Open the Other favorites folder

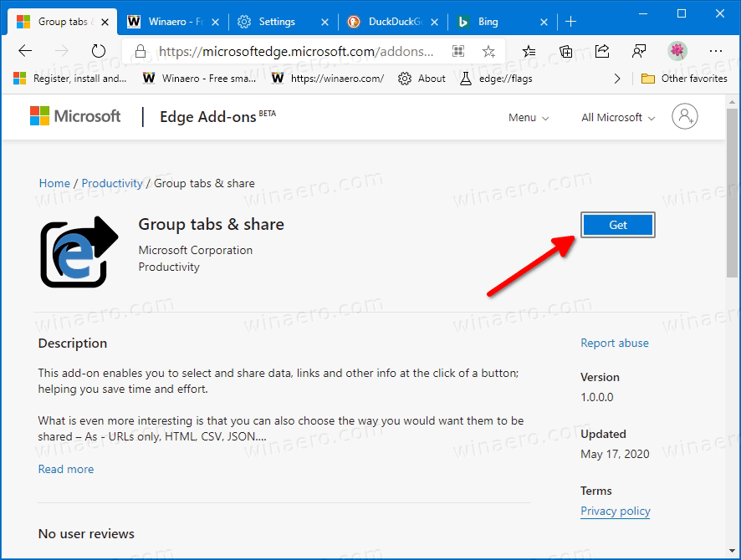[684, 79]
